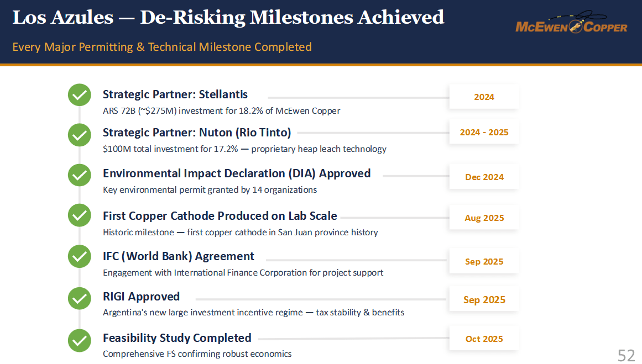This screenshot has height=364, width=642.
Task: Select the RIGI Approved heading
Action: [141, 297]
